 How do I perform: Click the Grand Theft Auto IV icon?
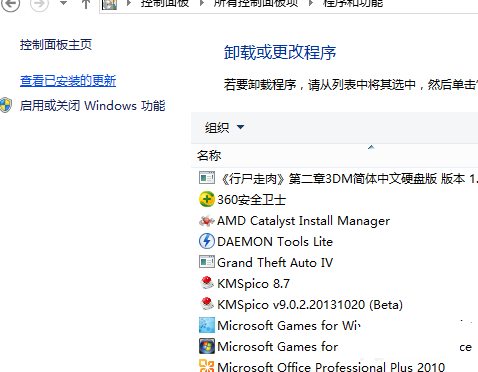point(207,262)
